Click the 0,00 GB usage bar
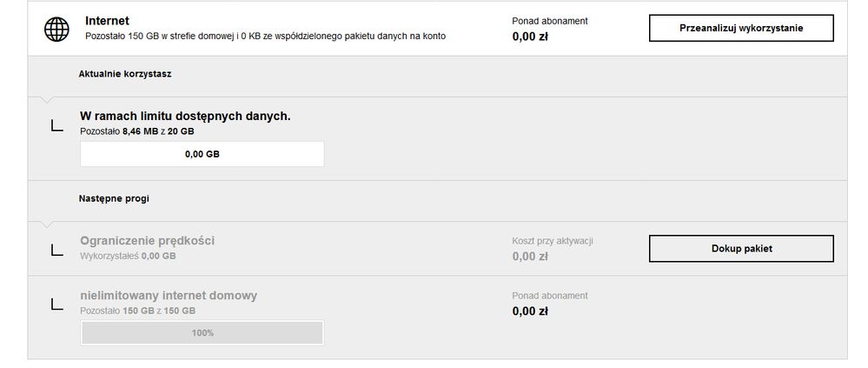This screenshot has height=368, width=868. point(202,154)
